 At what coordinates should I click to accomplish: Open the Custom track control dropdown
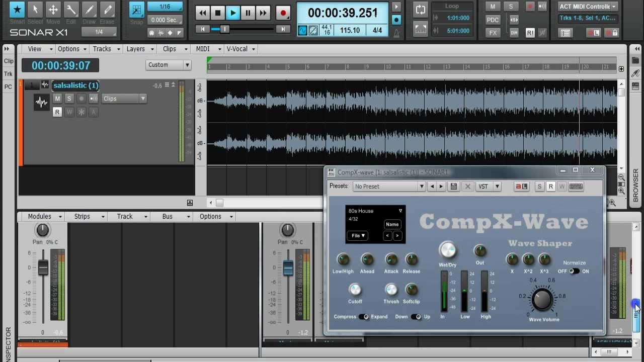point(169,65)
